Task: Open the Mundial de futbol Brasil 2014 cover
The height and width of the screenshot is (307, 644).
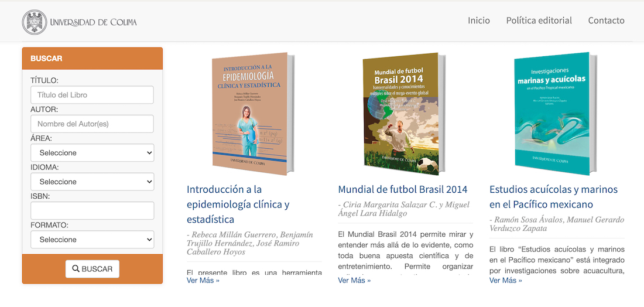Action: click(405, 114)
